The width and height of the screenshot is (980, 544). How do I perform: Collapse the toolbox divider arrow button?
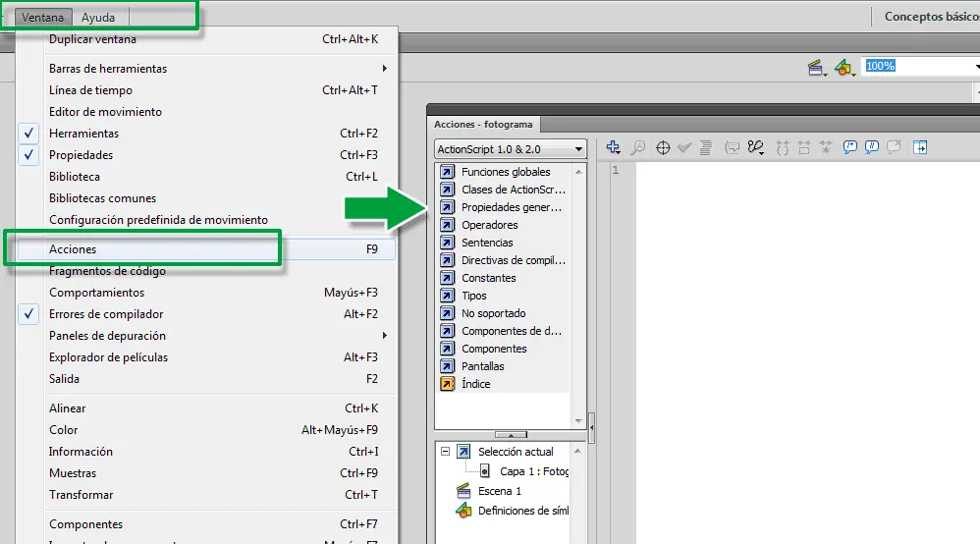point(511,435)
